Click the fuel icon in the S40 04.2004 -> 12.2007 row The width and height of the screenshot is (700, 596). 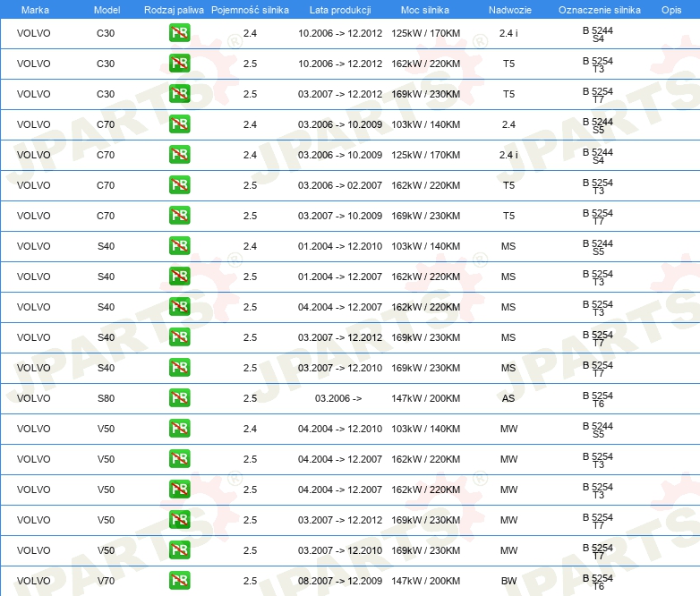point(179,307)
